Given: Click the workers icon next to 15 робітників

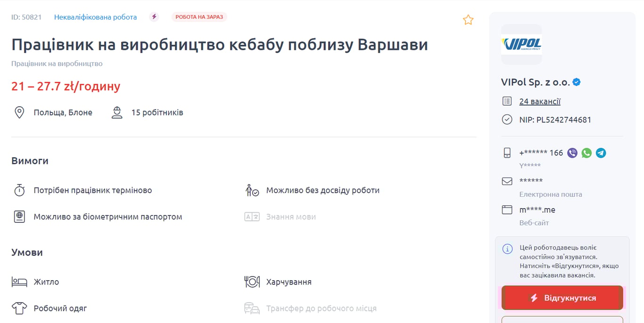Looking at the screenshot, I should [x=116, y=112].
